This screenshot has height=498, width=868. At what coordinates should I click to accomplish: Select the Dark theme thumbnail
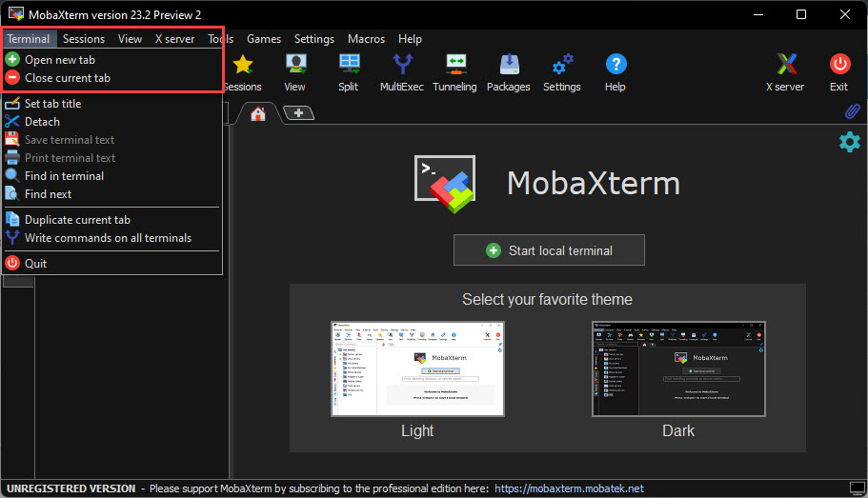pyautogui.click(x=678, y=369)
